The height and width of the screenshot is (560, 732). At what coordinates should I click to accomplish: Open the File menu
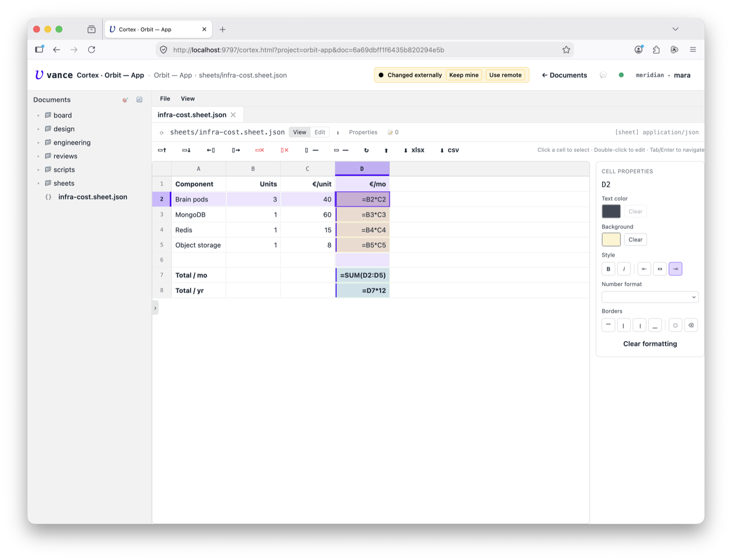(x=165, y=98)
